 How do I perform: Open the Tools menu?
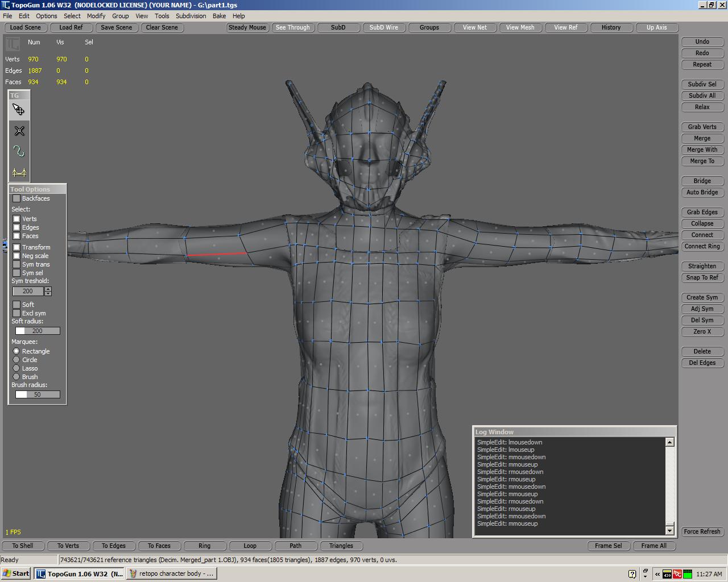tap(162, 16)
